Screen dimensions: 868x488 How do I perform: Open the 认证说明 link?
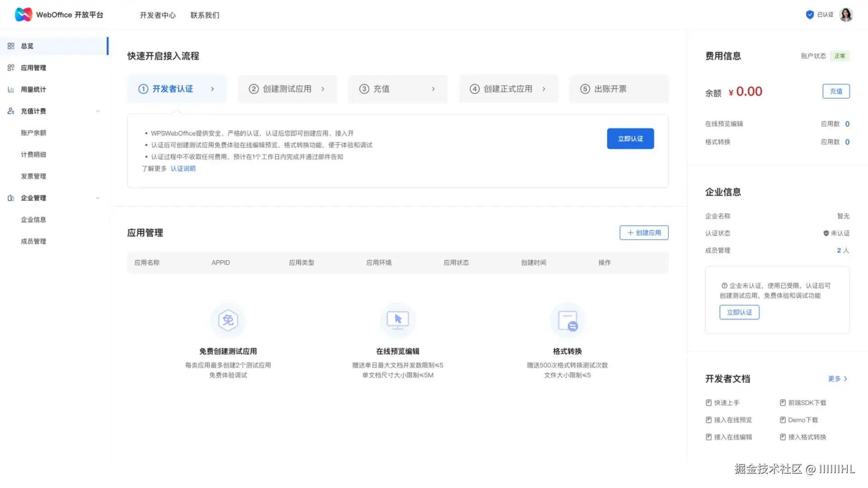point(183,169)
